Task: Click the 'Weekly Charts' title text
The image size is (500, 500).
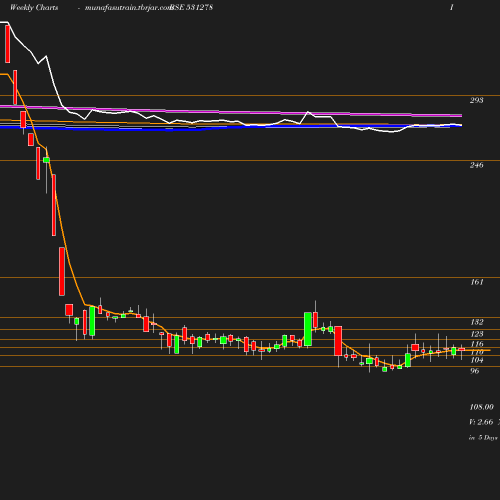Action: (34, 7)
